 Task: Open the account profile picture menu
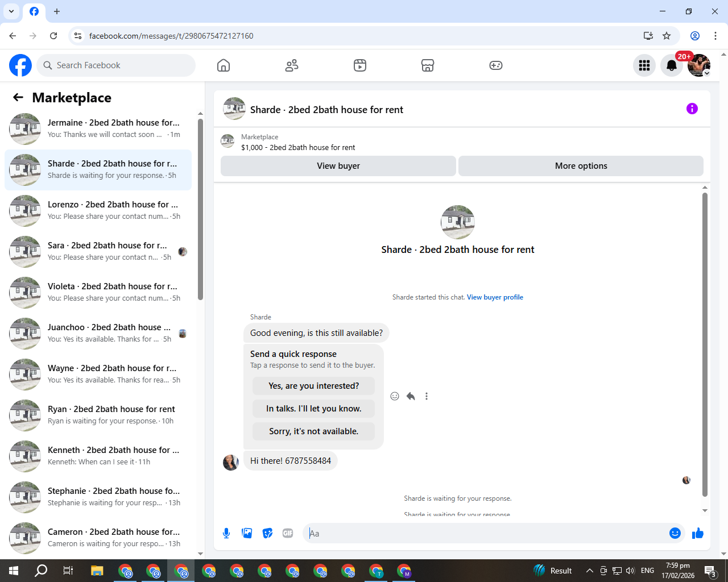(x=699, y=65)
